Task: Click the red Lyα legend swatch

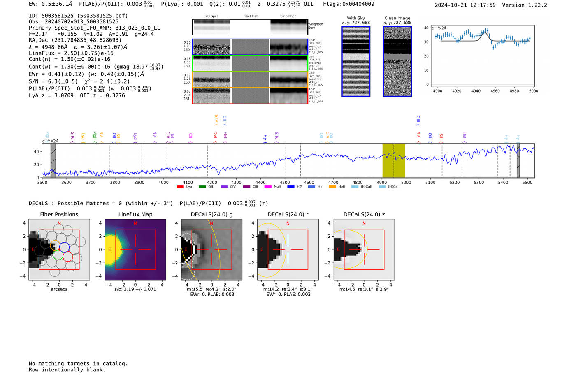Action: coord(180,187)
